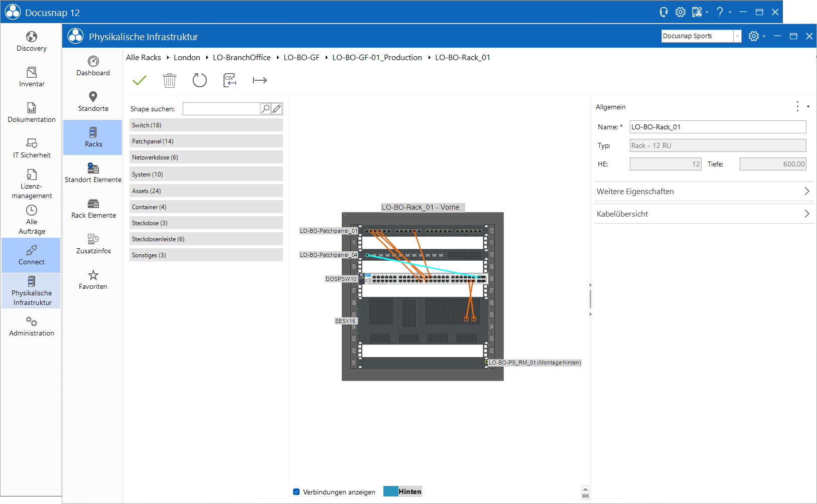The height and width of the screenshot is (504, 817).
Task: Click the magnifier icon next to shape search
Action: [265, 109]
